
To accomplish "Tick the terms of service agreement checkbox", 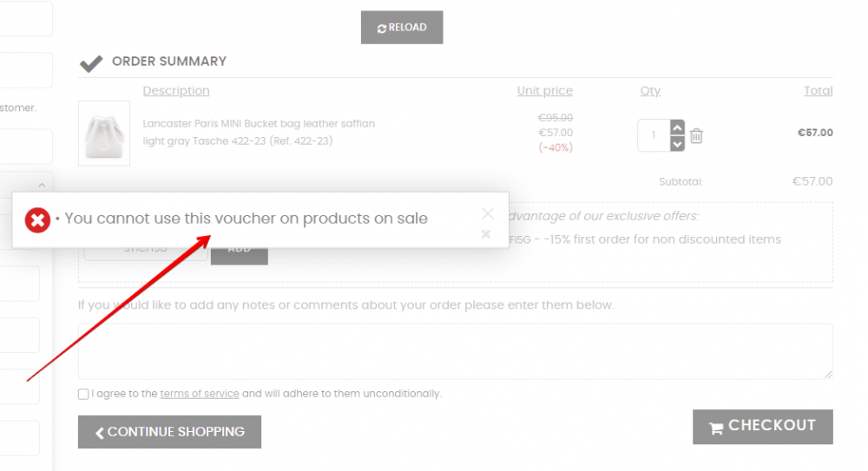I will [83, 394].
